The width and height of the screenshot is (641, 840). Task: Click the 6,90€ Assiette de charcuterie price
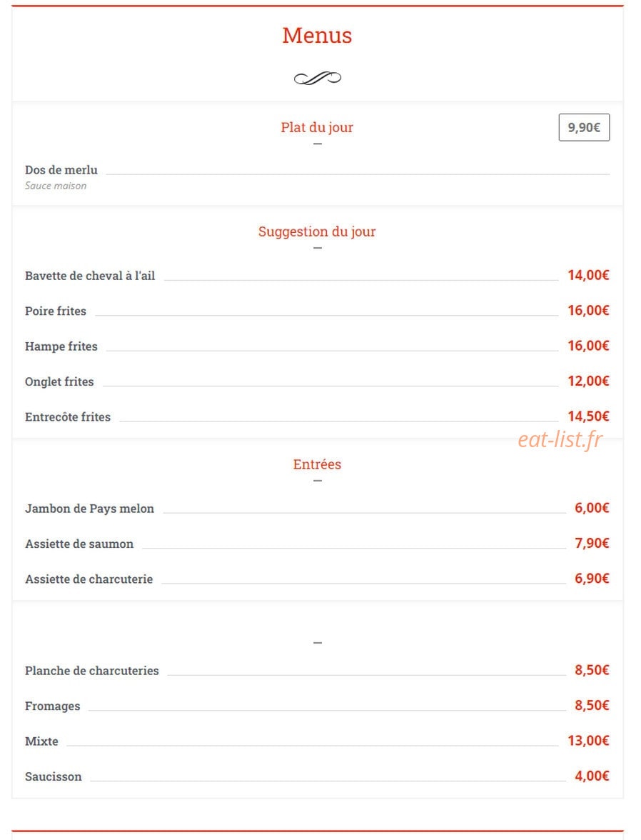(592, 579)
